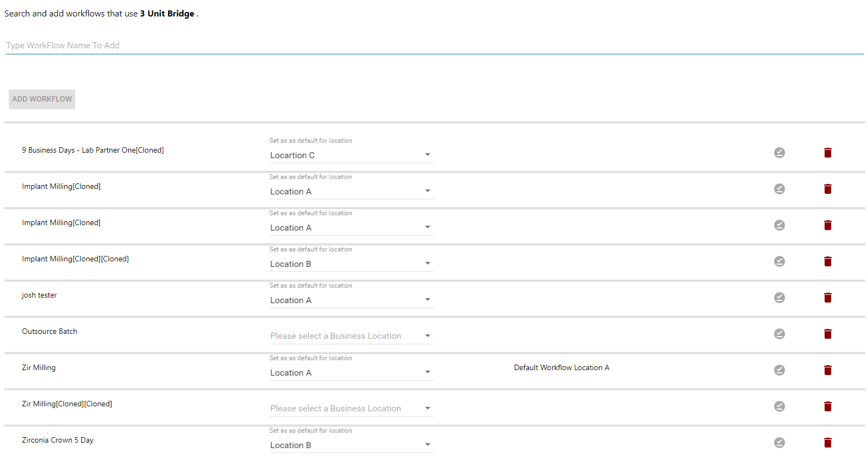Remove the Outsource Batch workflow via trash icon
Screen dimensions: 868x475
(x=827, y=334)
